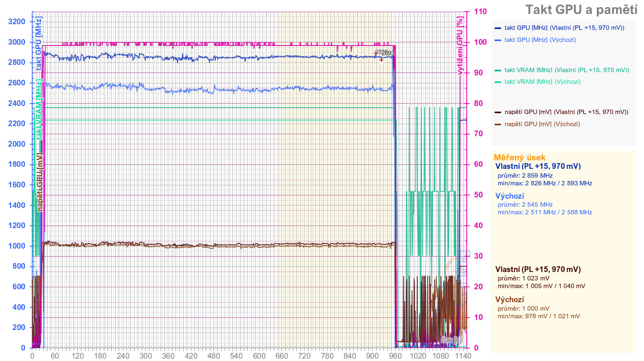Click 'průměr: 2 859 MHz' value

pyautogui.click(x=525, y=176)
